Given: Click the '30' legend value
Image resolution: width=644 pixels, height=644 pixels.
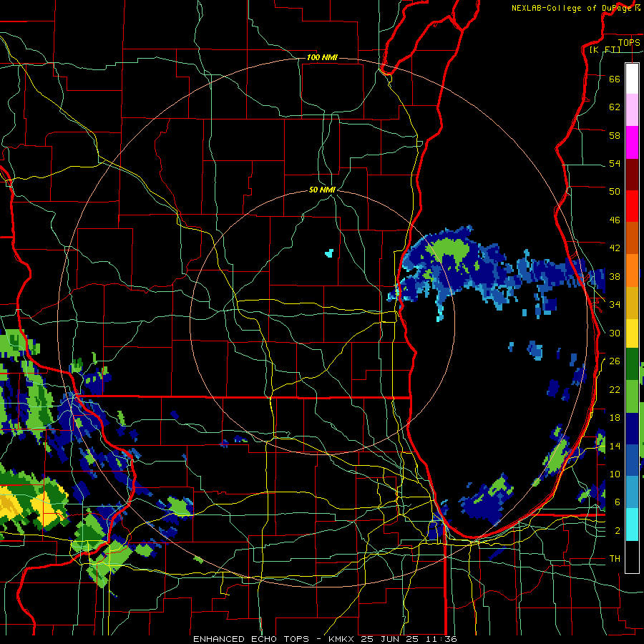Looking at the screenshot, I should click(615, 333).
